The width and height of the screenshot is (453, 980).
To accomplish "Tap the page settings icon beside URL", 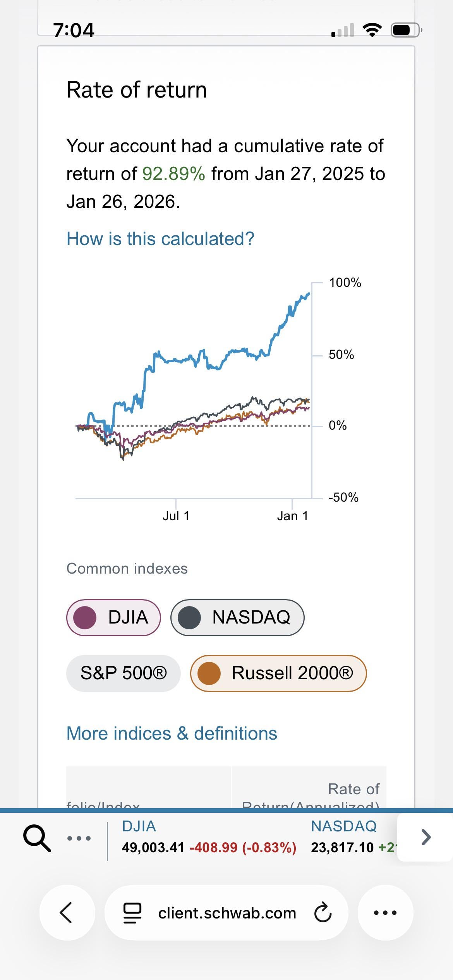I will click(x=132, y=913).
